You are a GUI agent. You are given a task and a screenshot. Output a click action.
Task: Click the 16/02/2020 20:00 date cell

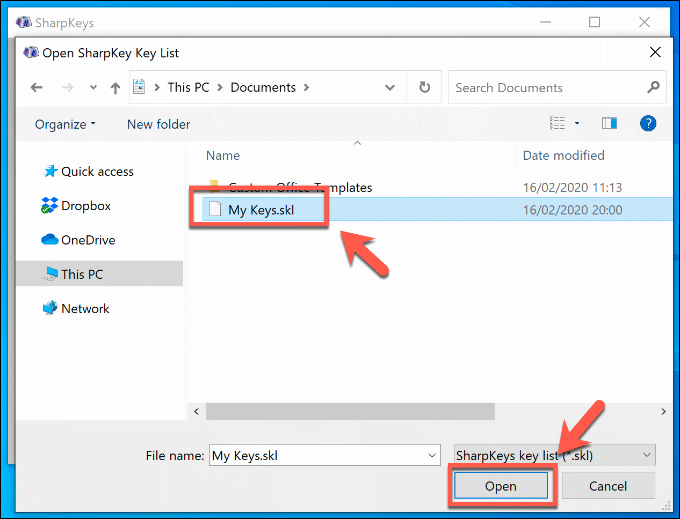(x=572, y=210)
